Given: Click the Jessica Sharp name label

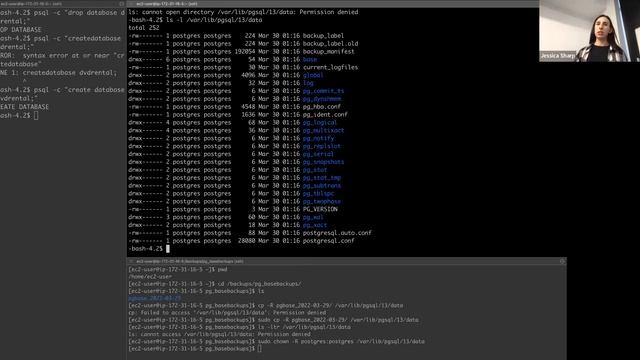Looking at the screenshot, I should pyautogui.click(x=558, y=56).
